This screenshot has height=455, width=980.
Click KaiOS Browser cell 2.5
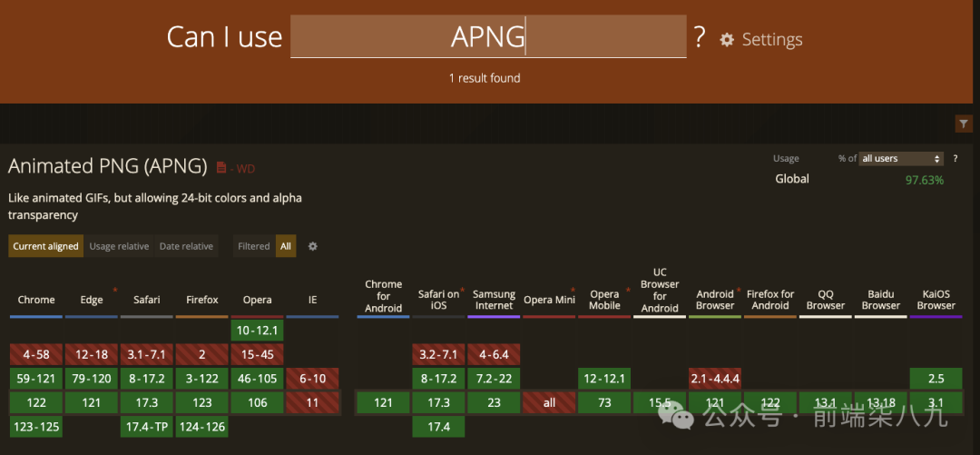point(936,379)
